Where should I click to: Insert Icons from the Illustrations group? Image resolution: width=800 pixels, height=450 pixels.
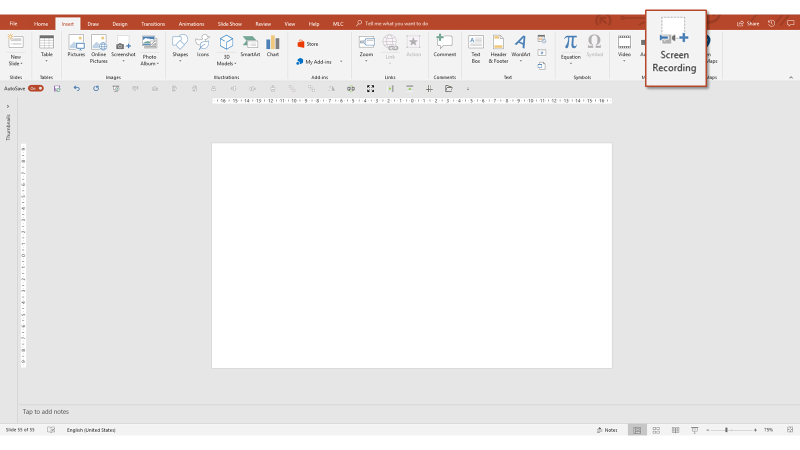pyautogui.click(x=203, y=46)
